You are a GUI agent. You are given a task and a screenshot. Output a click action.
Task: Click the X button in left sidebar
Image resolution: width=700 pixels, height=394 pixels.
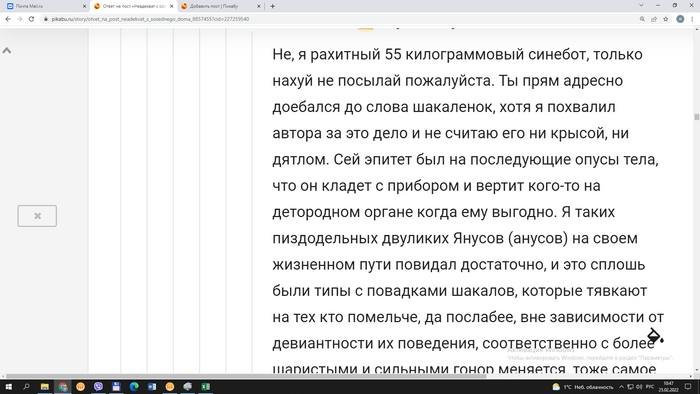pyautogui.click(x=37, y=216)
